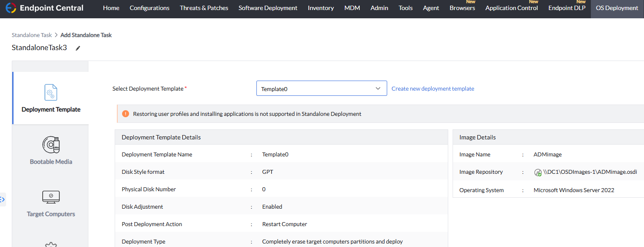Viewport: 644px width, 247px height.
Task: Click the Target Computers step label
Action: [51, 214]
